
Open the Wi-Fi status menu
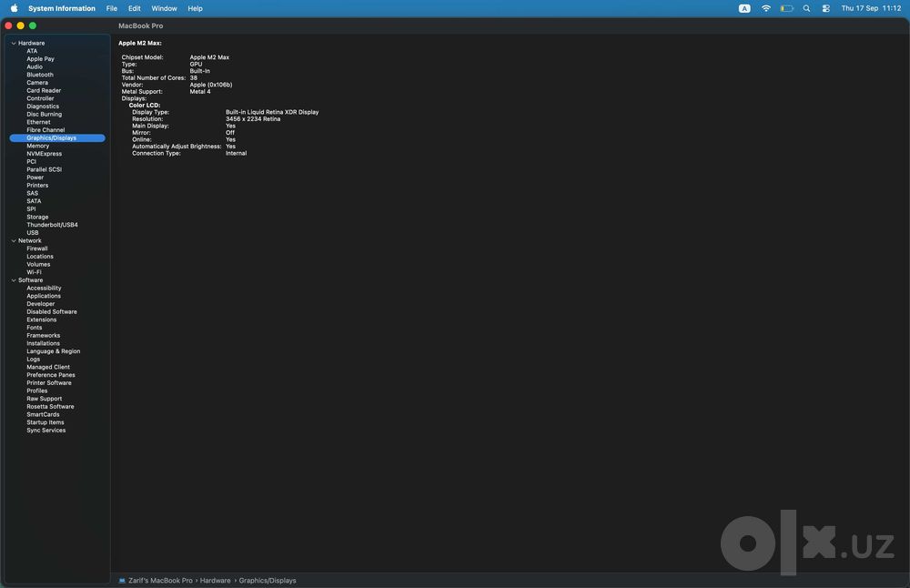[766, 8]
